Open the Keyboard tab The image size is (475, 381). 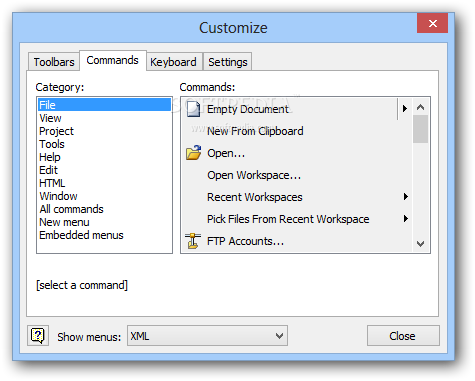point(173,62)
